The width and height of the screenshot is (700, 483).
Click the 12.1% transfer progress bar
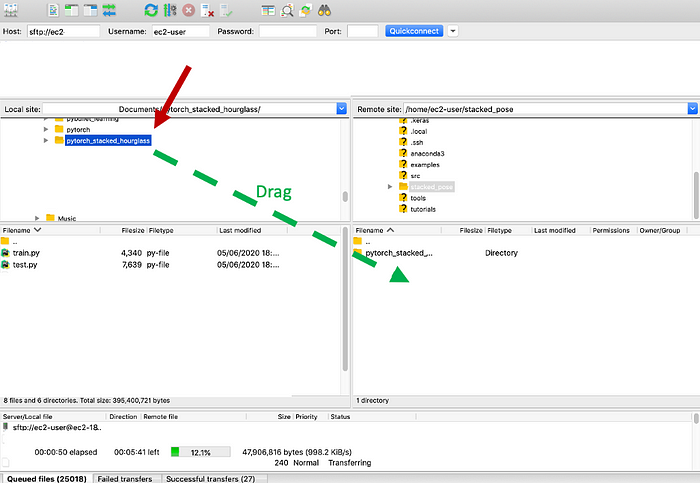click(x=200, y=452)
